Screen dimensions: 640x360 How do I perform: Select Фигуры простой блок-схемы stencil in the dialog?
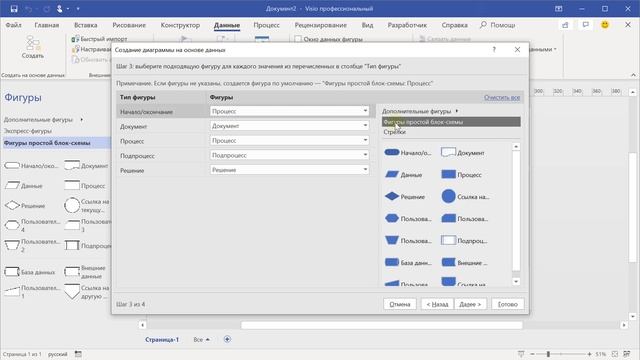tap(451, 122)
